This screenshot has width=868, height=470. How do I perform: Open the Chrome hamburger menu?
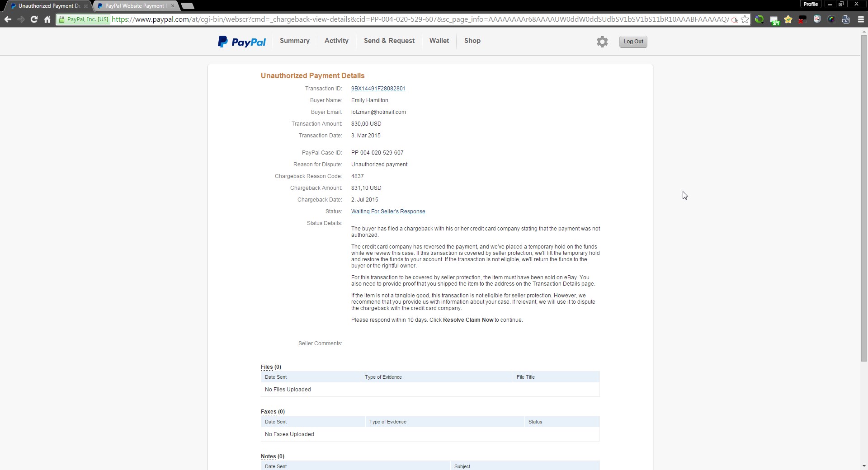(x=860, y=19)
